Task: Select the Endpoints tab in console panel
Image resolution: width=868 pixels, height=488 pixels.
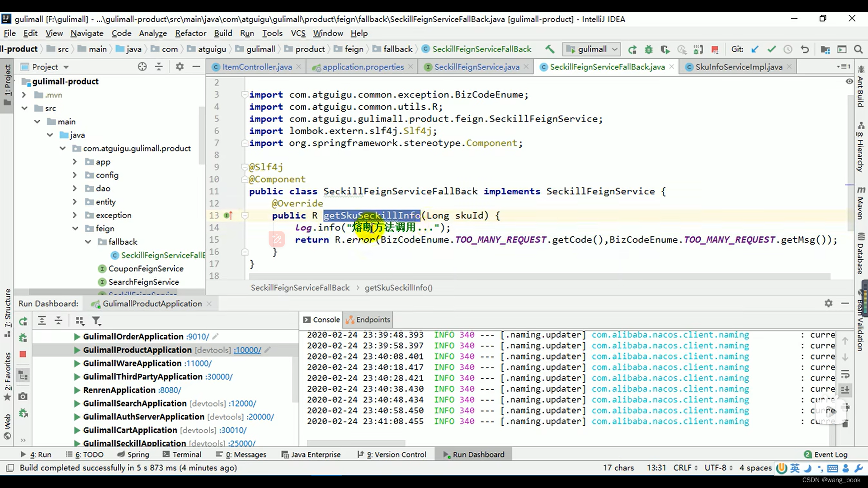Action: pos(370,319)
